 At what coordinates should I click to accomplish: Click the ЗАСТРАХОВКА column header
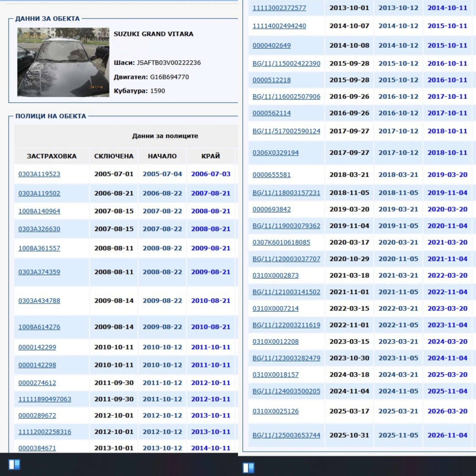tap(52, 156)
